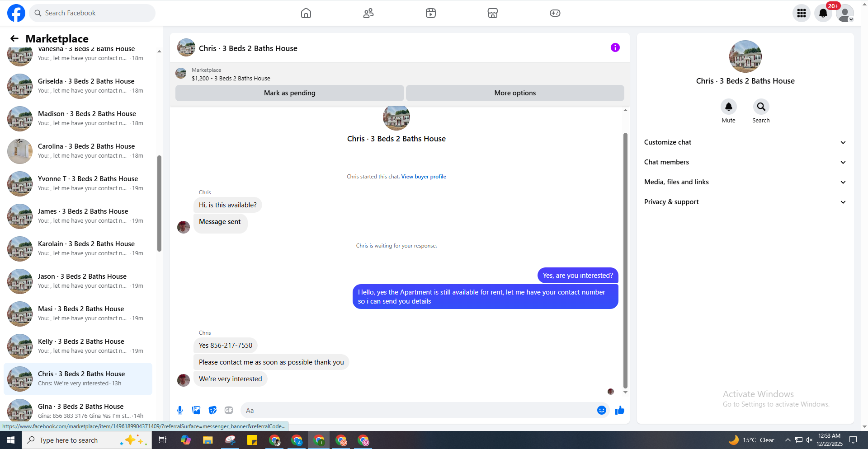Click the 'We're very interested' message bubble
This screenshot has width=868, height=449.
[231, 379]
